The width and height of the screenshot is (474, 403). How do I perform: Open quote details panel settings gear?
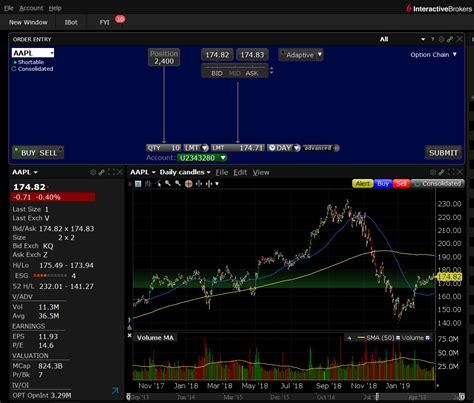point(93,172)
